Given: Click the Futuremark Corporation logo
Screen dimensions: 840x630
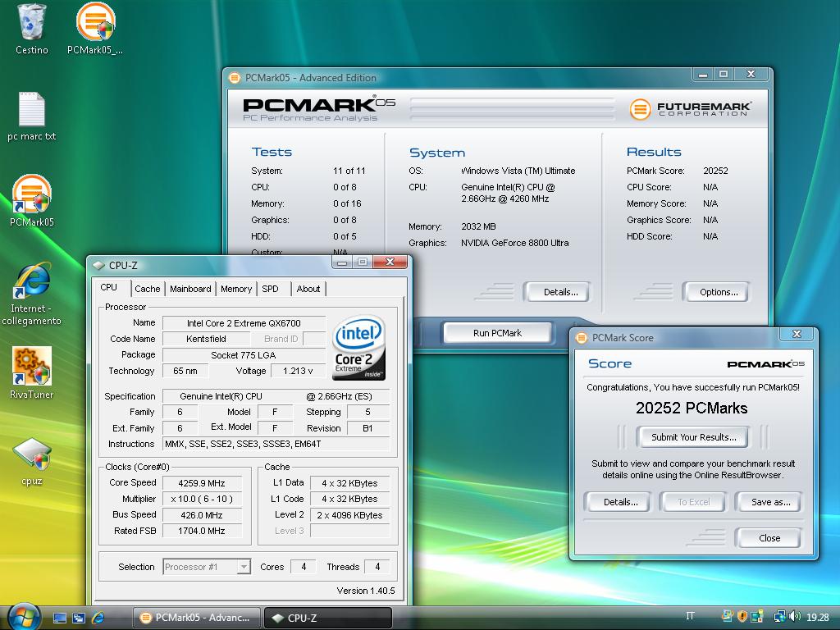Looking at the screenshot, I should [691, 109].
